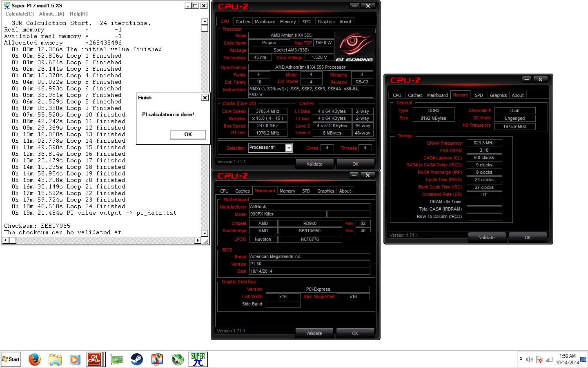Screen dimensions: 588x368
Task: Click OK in CPU tab window
Action: coord(355,164)
